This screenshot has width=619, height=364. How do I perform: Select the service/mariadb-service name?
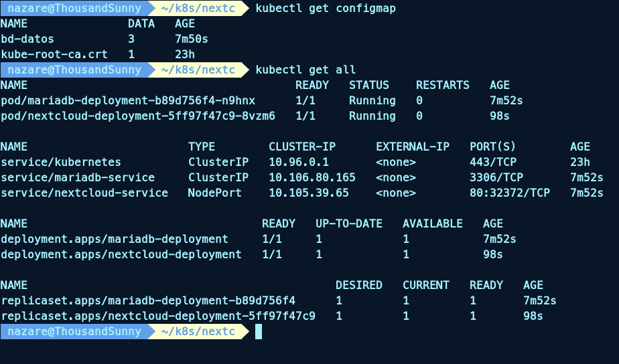(x=78, y=177)
